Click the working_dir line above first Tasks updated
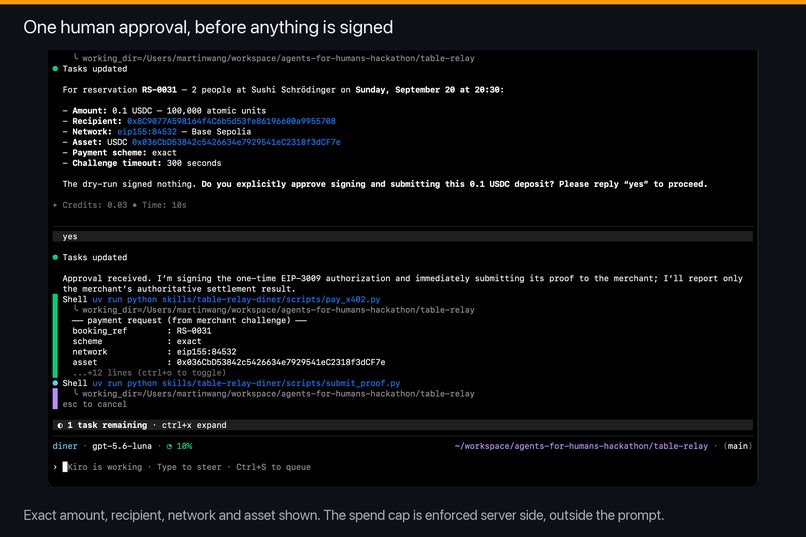 pos(273,58)
